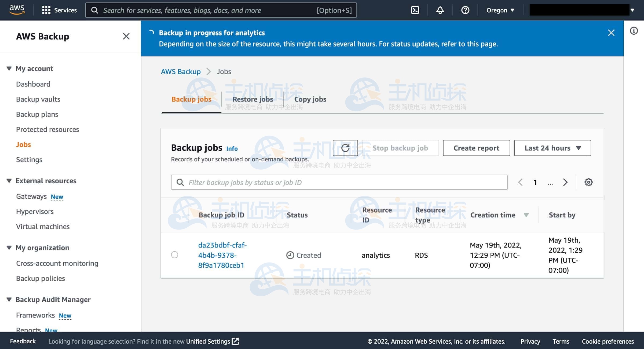Go to next page of jobs
644x349 pixels.
click(x=565, y=182)
